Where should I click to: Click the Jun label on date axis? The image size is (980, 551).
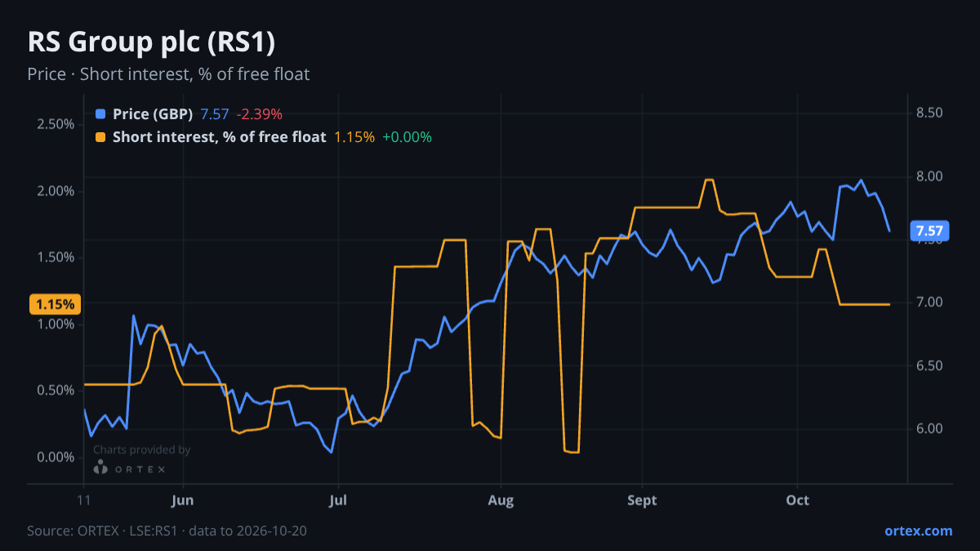click(183, 500)
